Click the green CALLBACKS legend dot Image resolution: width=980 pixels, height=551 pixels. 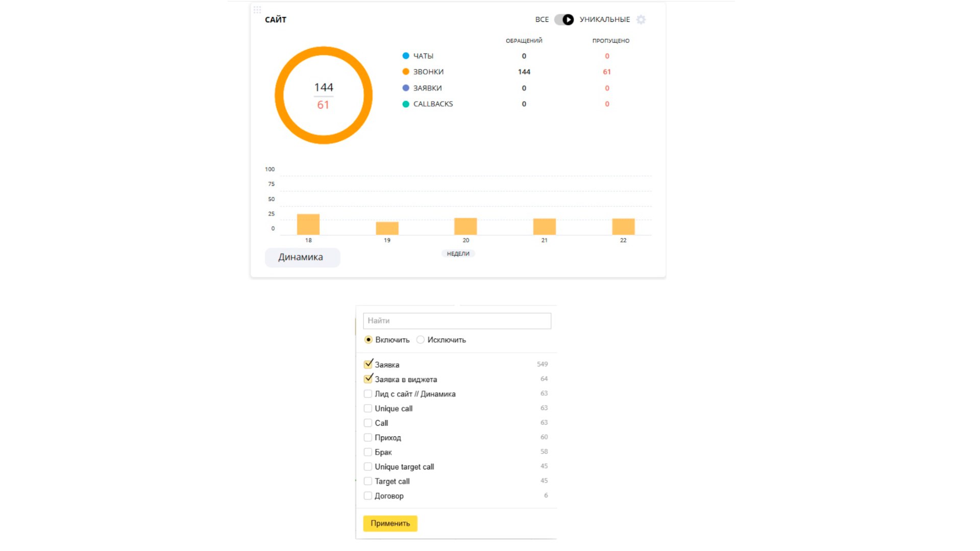(x=406, y=104)
